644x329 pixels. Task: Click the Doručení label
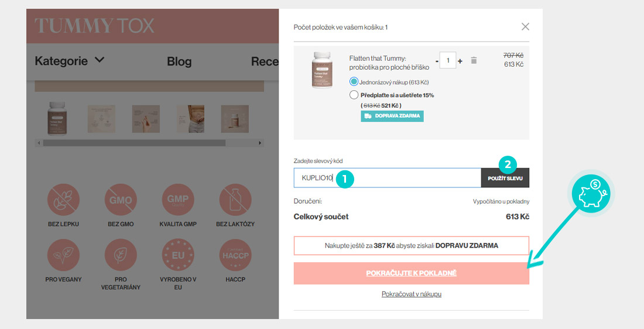307,201
